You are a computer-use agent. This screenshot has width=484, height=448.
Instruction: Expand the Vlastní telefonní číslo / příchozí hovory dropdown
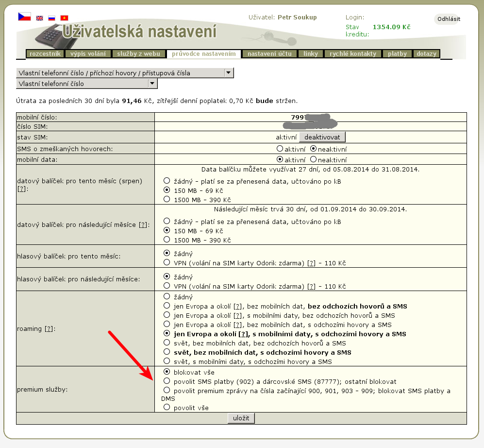pos(228,73)
